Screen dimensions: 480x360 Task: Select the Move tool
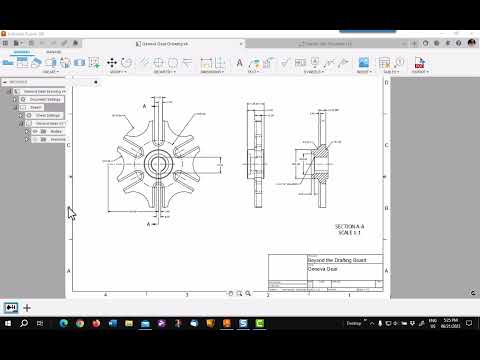[112, 62]
